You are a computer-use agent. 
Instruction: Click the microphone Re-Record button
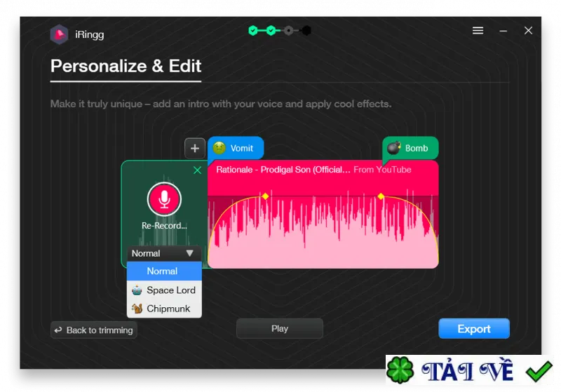click(164, 199)
